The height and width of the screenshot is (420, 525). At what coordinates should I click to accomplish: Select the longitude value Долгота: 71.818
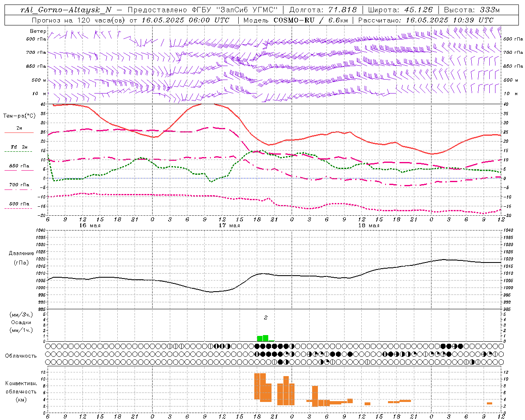tap(323, 10)
